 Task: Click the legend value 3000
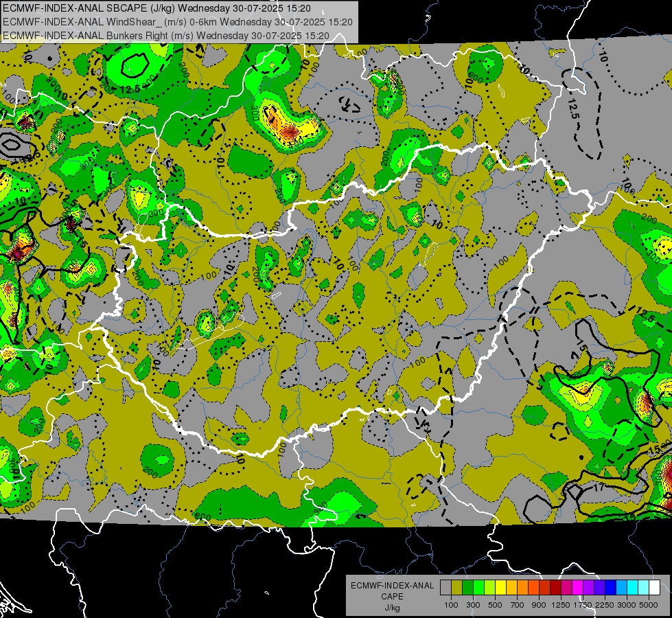pos(627,605)
